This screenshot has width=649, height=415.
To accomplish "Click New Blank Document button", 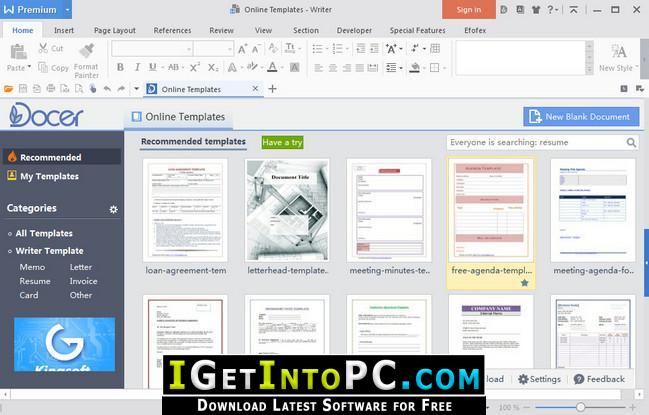I will [581, 117].
